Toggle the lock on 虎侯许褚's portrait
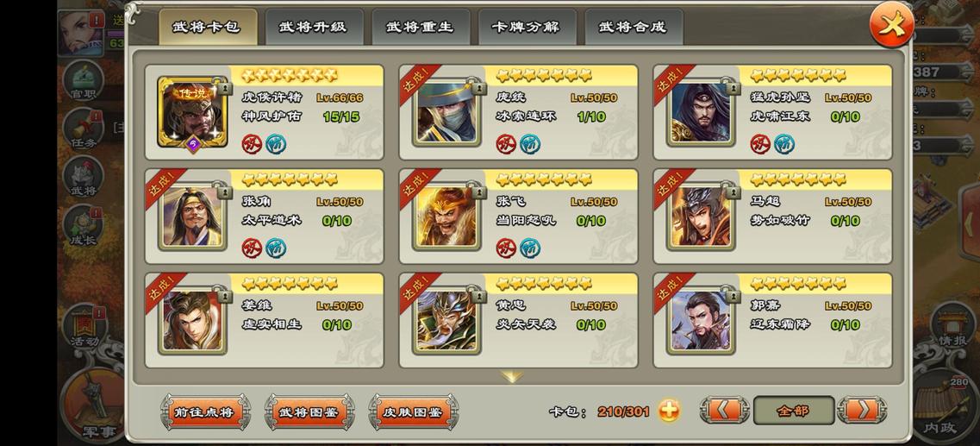 click(x=219, y=85)
